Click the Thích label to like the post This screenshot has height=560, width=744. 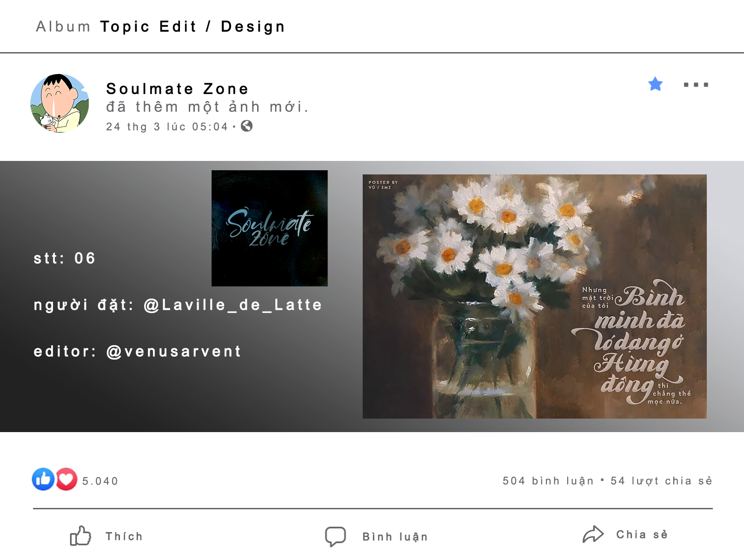(124, 536)
